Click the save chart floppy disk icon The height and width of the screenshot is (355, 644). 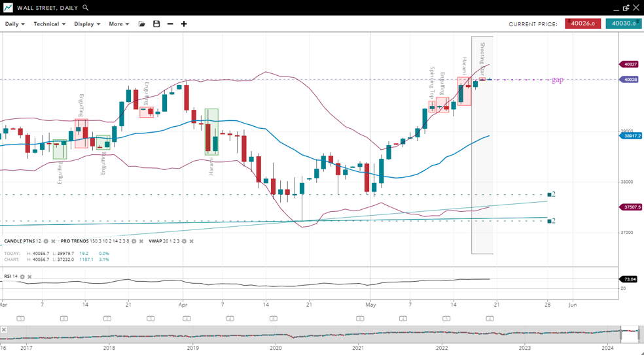pos(156,24)
